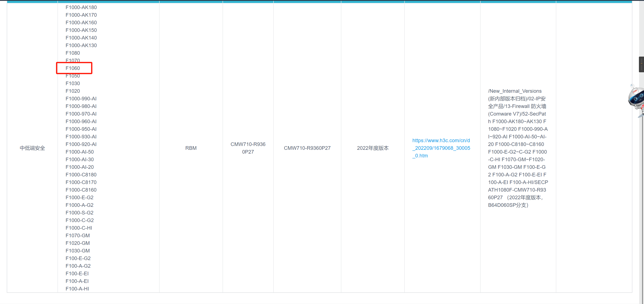Click the F1080 model entry
644x304 pixels.
(x=73, y=53)
